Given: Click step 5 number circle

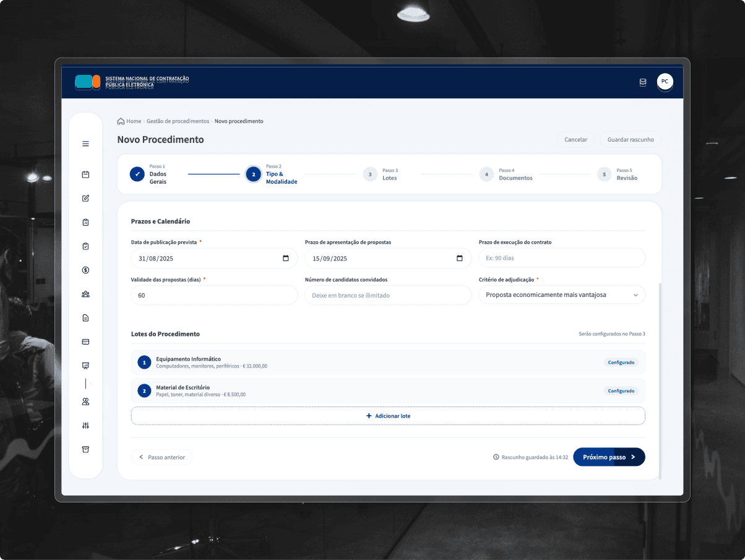Looking at the screenshot, I should (x=604, y=174).
